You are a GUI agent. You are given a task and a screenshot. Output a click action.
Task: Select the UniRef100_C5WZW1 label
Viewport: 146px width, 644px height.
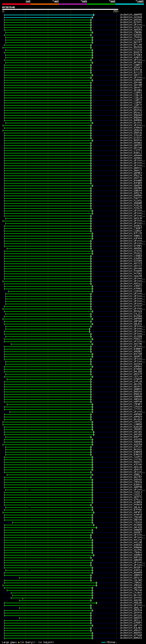131,32
